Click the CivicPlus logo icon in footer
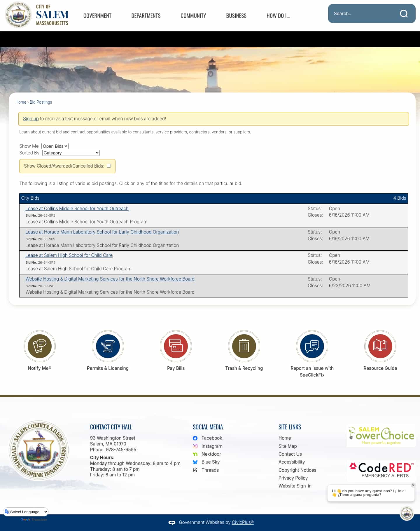The height and width of the screenshot is (531, 420). [172, 523]
